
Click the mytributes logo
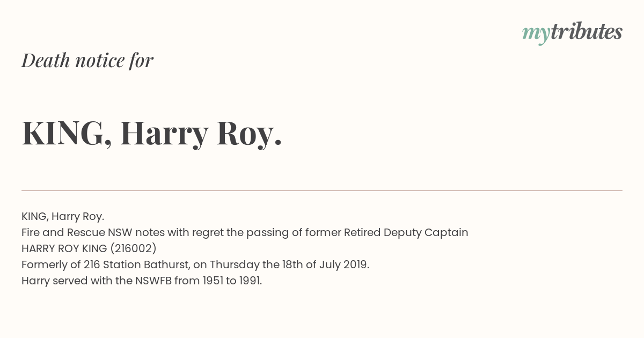click(x=572, y=33)
